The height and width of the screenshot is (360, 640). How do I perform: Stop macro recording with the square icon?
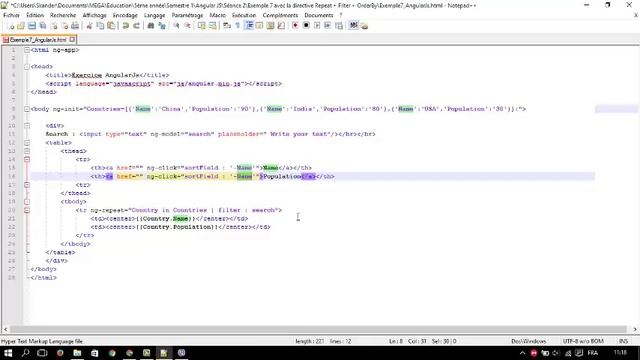(306, 26)
